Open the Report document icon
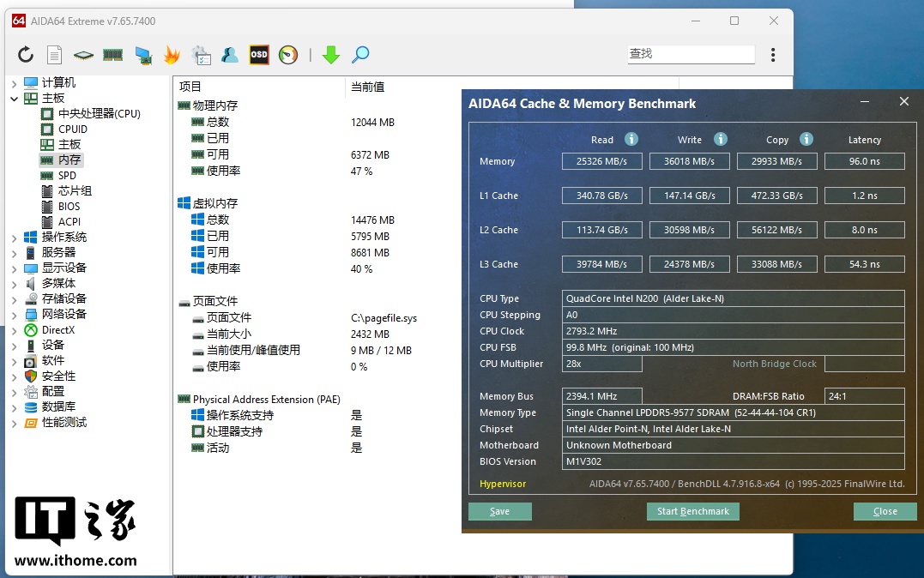The width and height of the screenshot is (924, 578). click(54, 55)
